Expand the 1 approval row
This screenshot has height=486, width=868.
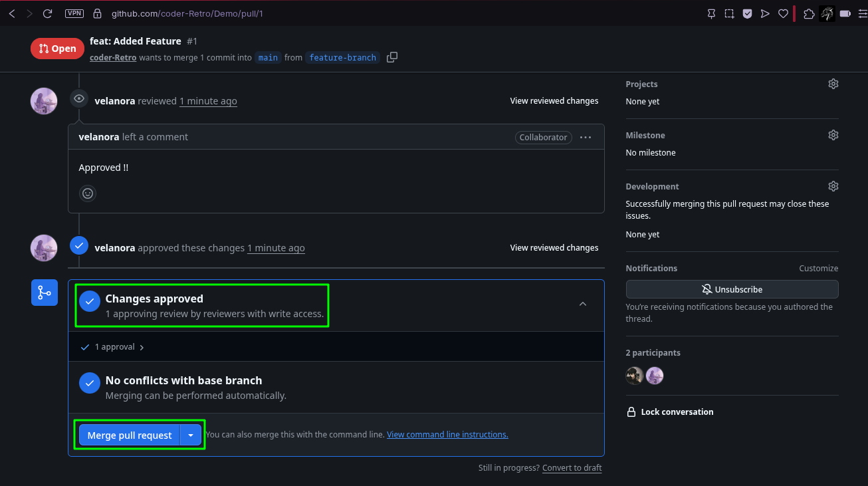click(112, 347)
